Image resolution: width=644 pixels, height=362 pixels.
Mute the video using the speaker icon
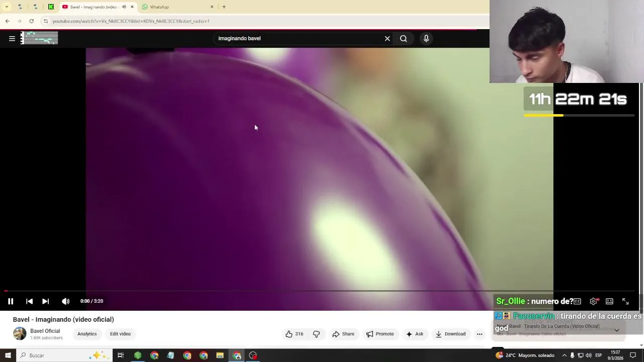pyautogui.click(x=65, y=301)
